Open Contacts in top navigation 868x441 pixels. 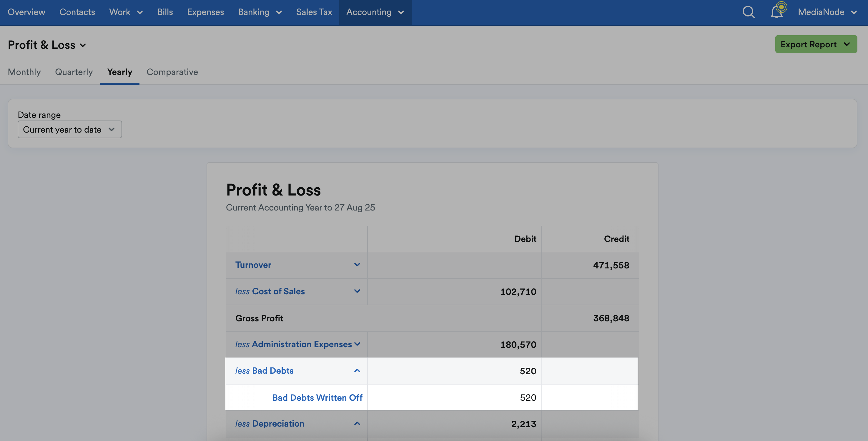coord(77,12)
